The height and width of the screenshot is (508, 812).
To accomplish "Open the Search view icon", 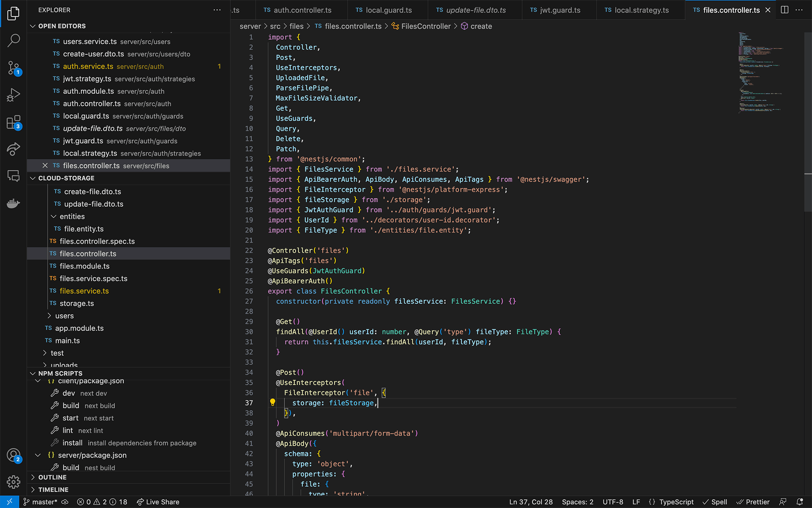I will click(14, 41).
